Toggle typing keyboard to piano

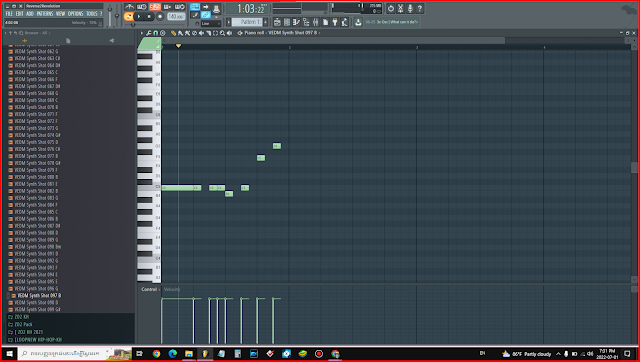[x=195, y=7]
